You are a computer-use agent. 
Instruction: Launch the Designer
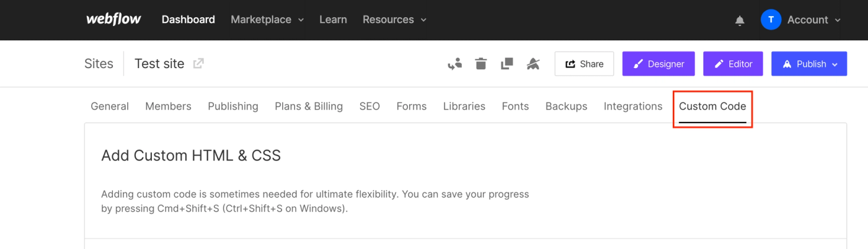[658, 64]
